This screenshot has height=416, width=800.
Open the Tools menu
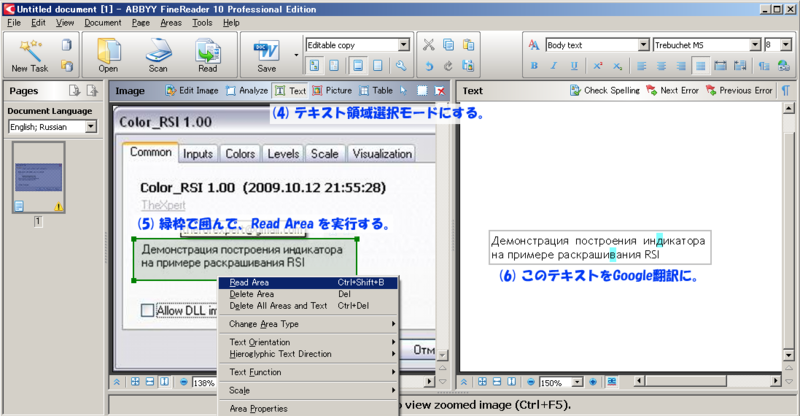click(202, 22)
